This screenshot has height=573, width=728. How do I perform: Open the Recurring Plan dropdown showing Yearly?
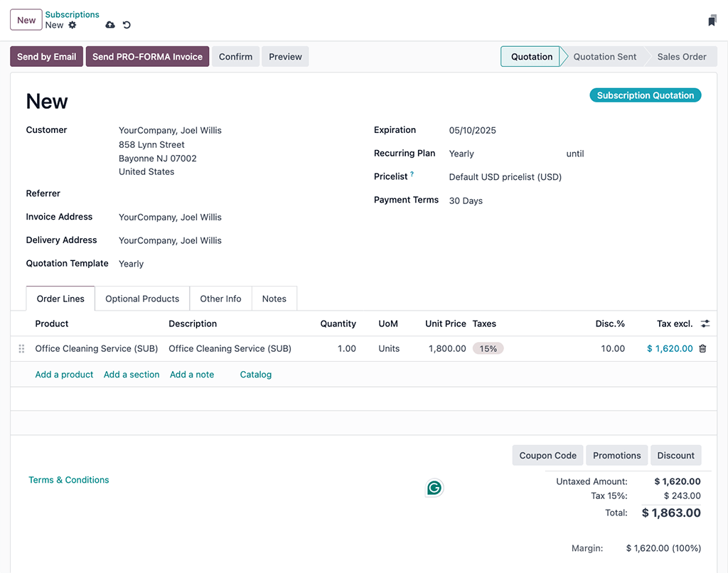pyautogui.click(x=461, y=153)
